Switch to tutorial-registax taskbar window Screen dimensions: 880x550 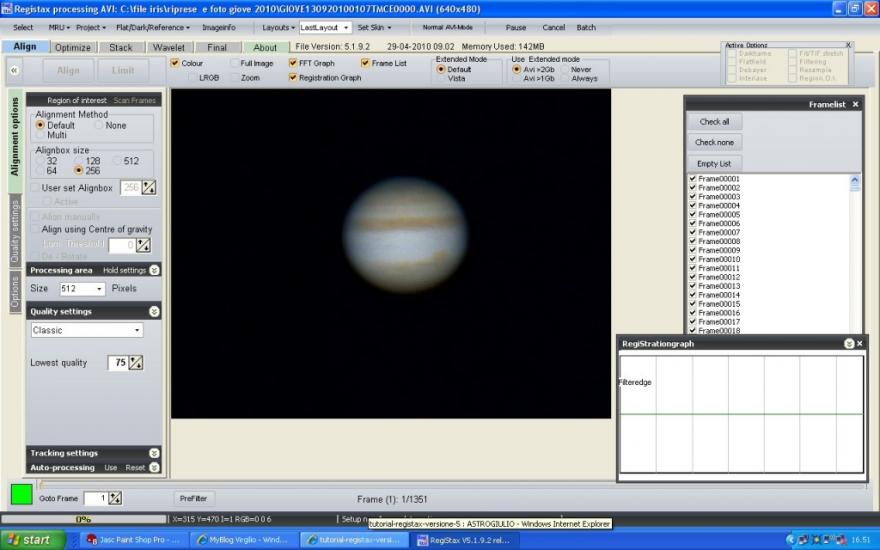pos(354,540)
